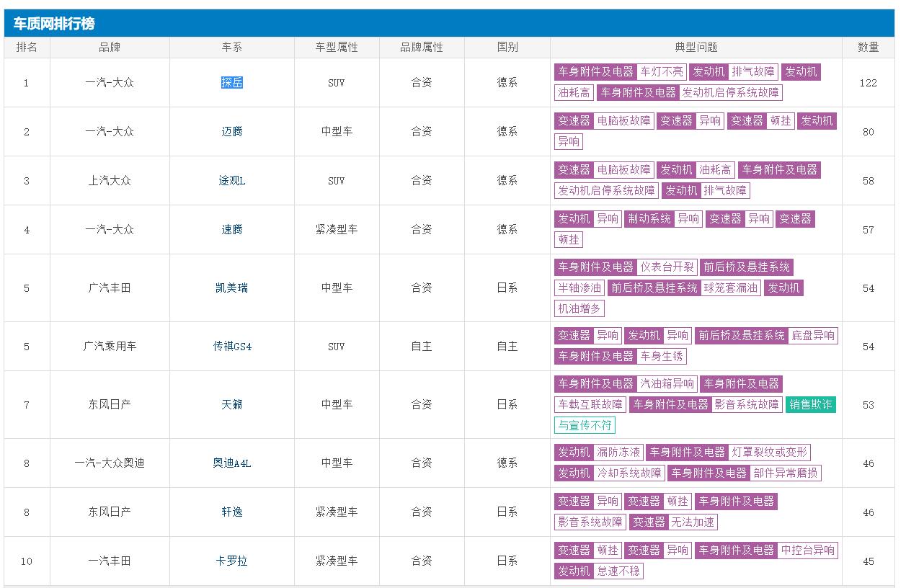Click the 车型属性 column header
This screenshot has width=906, height=588.
point(337,48)
